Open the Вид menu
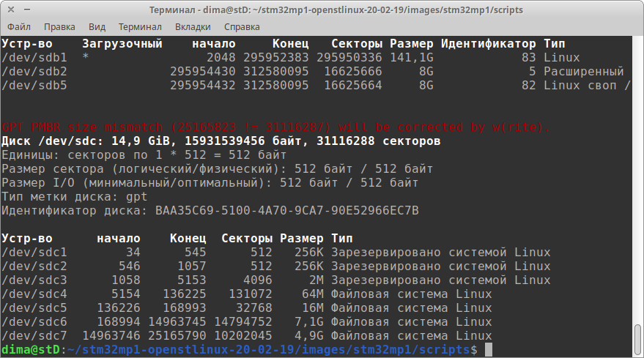This screenshot has height=358, width=644. tap(97, 26)
